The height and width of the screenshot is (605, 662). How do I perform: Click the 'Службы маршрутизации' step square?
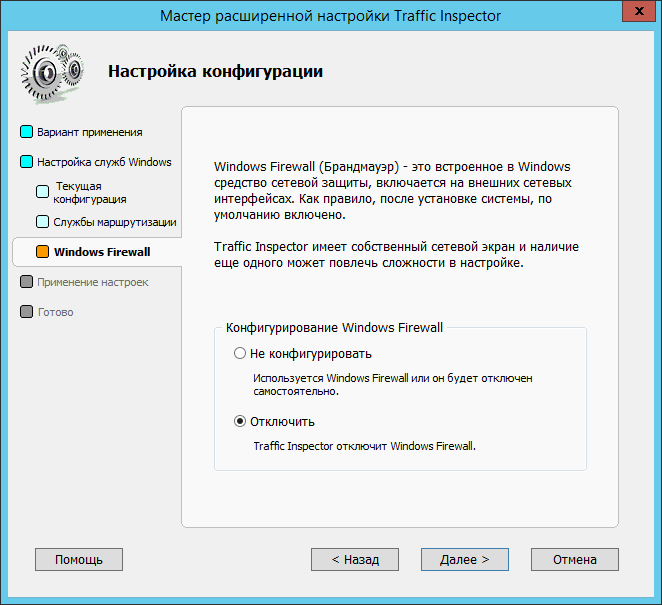pos(42,222)
